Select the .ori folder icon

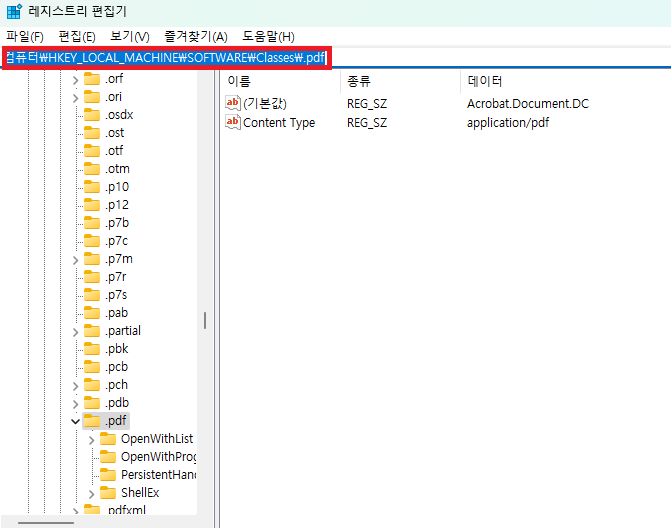click(92, 97)
